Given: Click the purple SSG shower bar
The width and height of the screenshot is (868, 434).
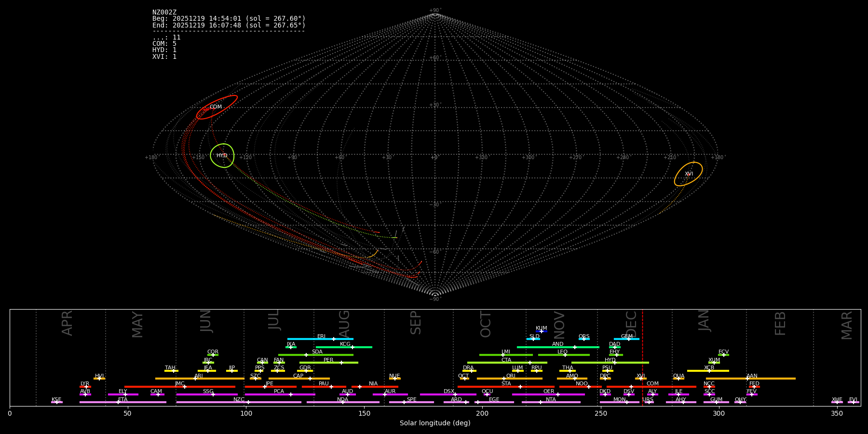Looking at the screenshot, I should click(x=207, y=394).
